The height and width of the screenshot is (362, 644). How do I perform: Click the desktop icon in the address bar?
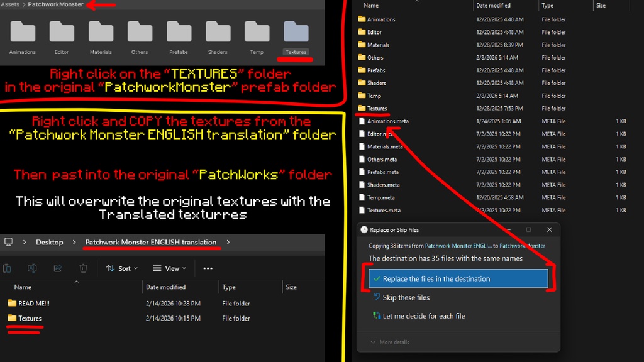click(9, 241)
